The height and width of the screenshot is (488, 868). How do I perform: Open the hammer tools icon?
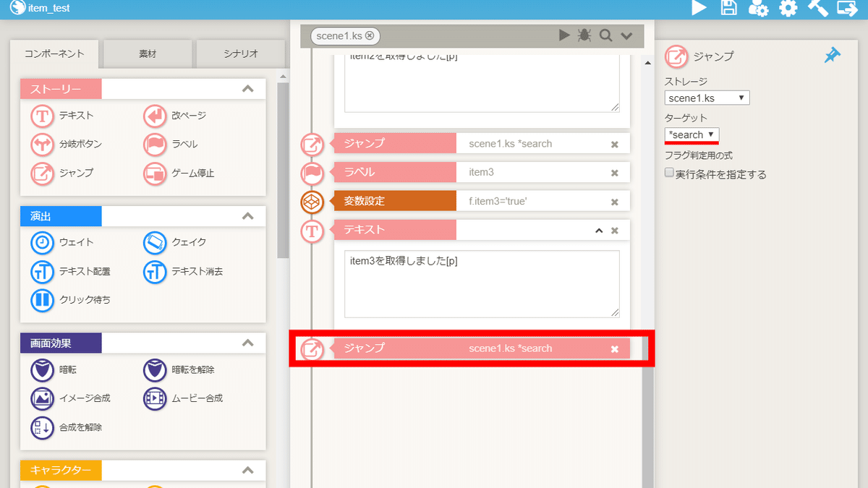coord(817,8)
